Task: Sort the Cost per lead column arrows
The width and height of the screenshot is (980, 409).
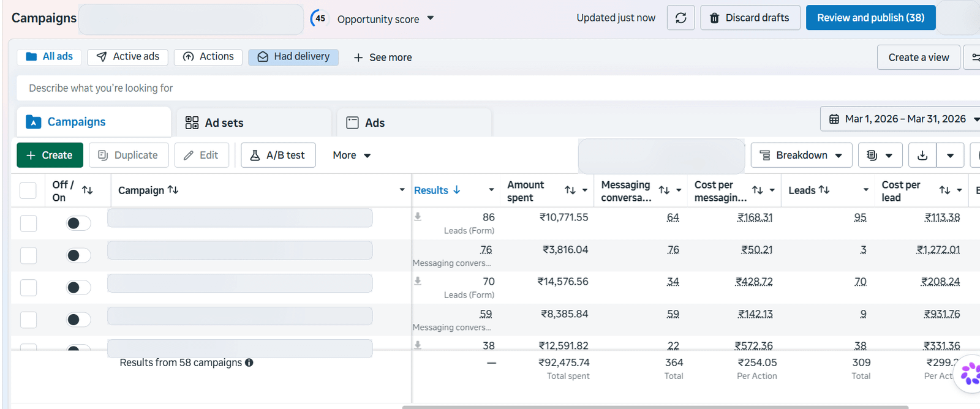Action: 944,190
